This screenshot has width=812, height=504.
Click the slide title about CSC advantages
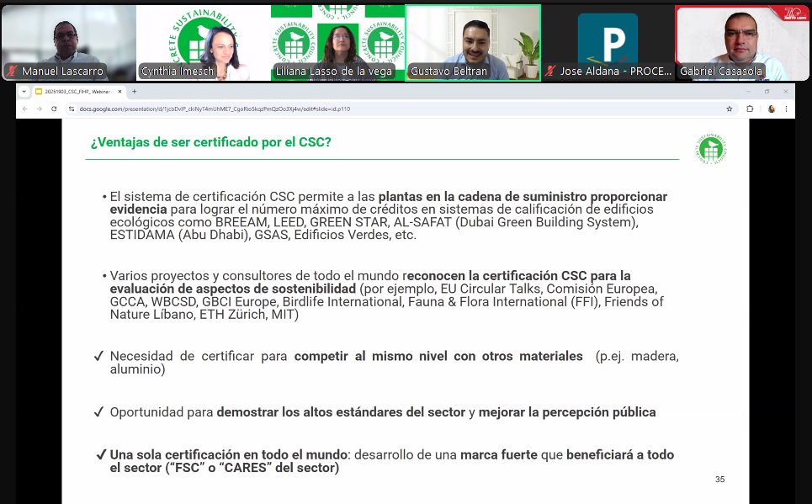(210, 142)
